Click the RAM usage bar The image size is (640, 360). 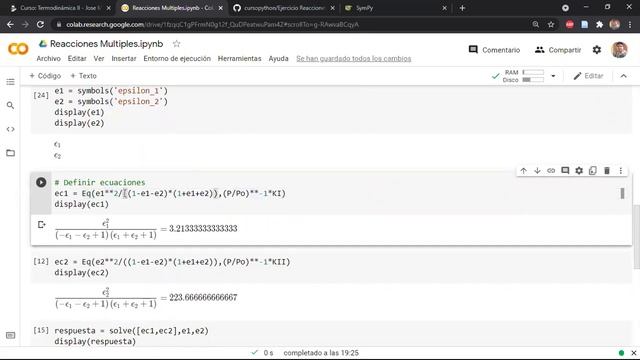tap(533, 72)
